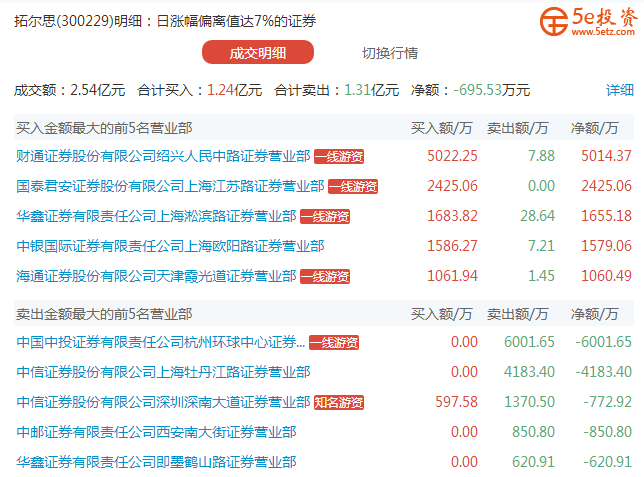
Task: Select the 成交明细 tab
Action: (x=258, y=52)
